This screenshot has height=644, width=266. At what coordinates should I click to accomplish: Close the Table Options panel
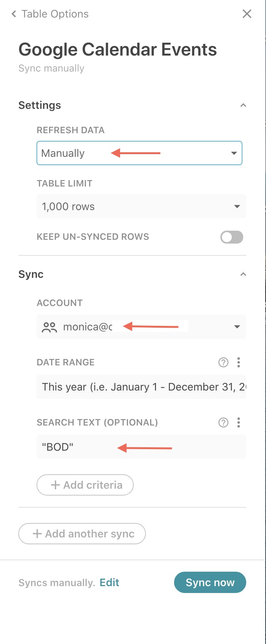[247, 14]
